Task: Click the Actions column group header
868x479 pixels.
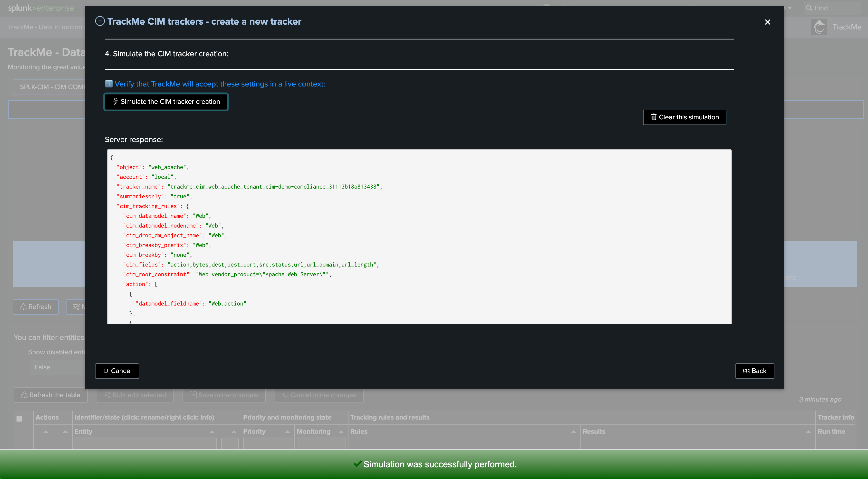Action: (47, 417)
